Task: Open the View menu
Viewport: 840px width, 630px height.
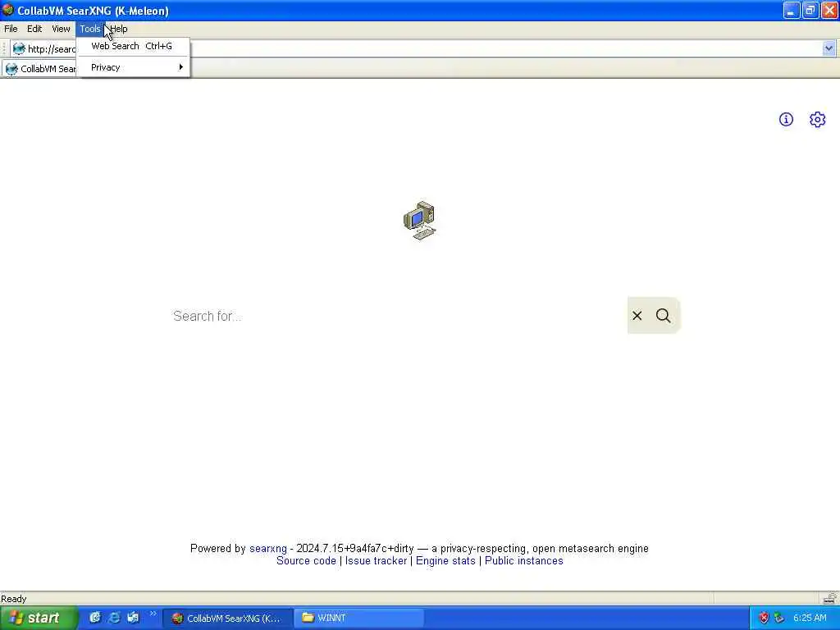Action: tap(61, 29)
